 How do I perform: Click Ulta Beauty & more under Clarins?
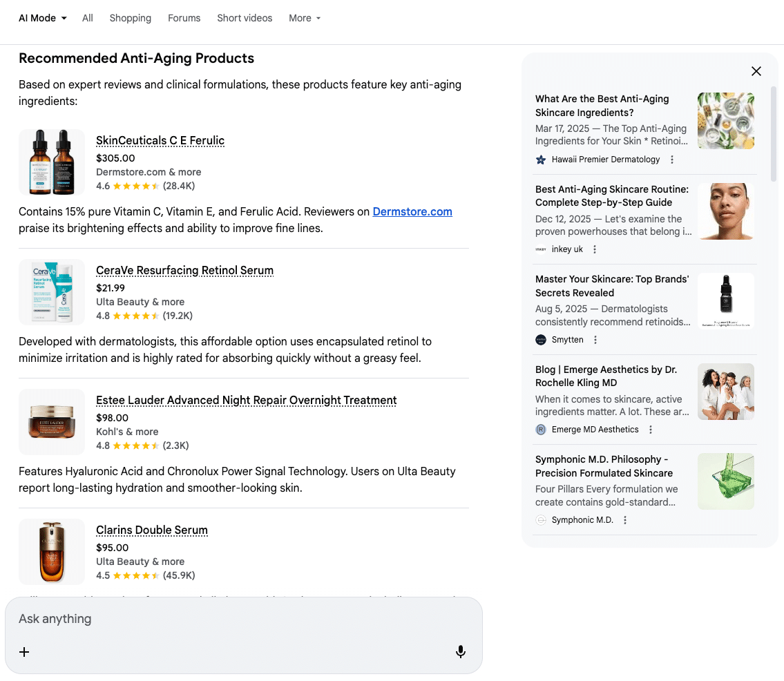point(140,562)
